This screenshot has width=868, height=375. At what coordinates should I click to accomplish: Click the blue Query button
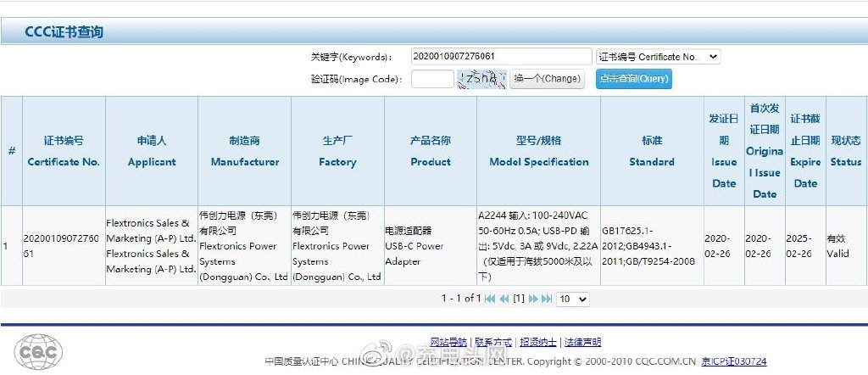click(634, 79)
